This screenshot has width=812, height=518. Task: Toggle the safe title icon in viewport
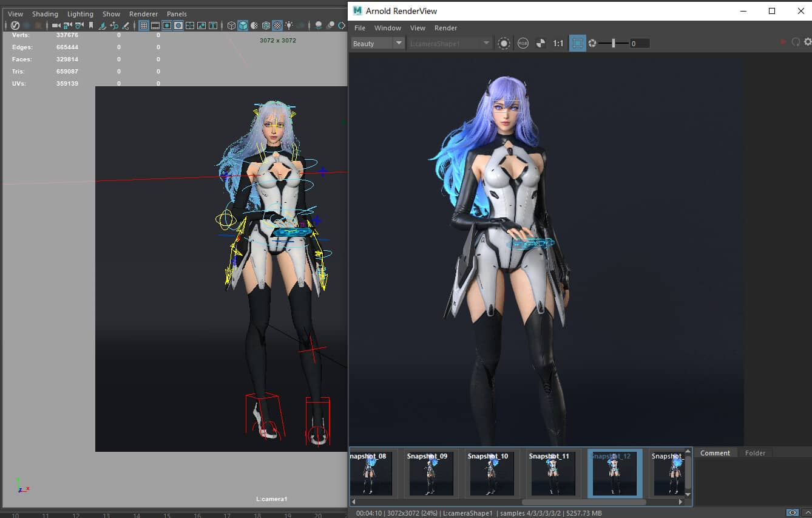click(x=213, y=26)
